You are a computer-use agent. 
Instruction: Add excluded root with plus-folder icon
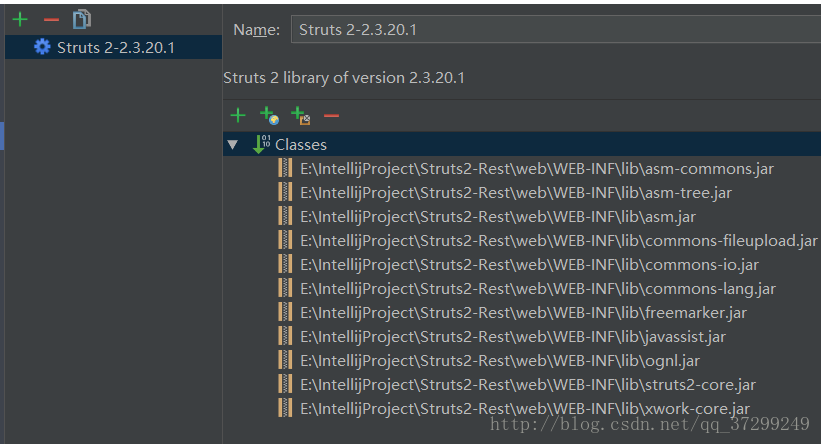point(301,115)
